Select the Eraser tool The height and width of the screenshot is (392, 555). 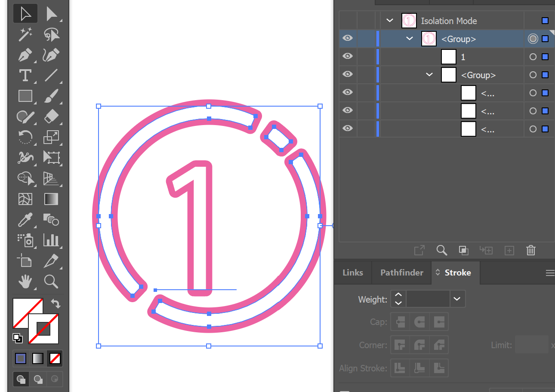click(51, 117)
